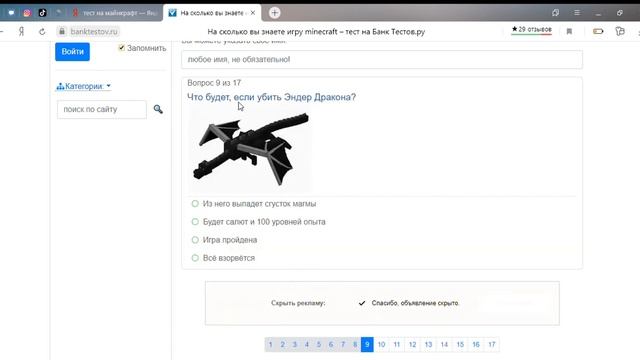Screen dimensions: 640x360
Task: Open the browser hamburger menu
Action: point(577,13)
